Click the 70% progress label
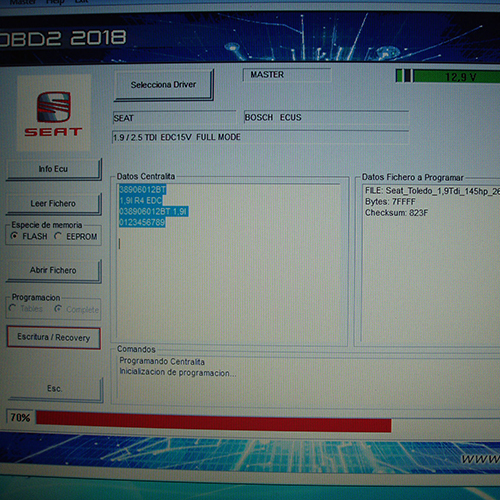Viewport: 500px width, 500px height. pos(20,417)
